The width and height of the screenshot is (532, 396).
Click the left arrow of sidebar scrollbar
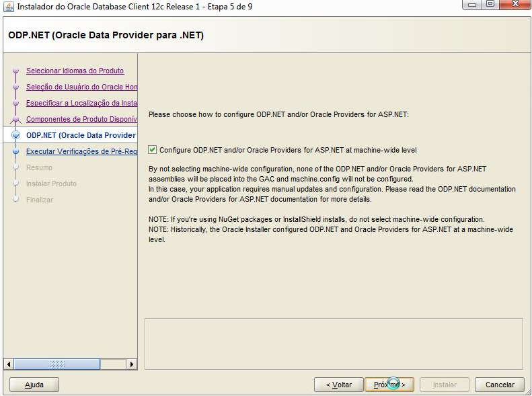9,364
